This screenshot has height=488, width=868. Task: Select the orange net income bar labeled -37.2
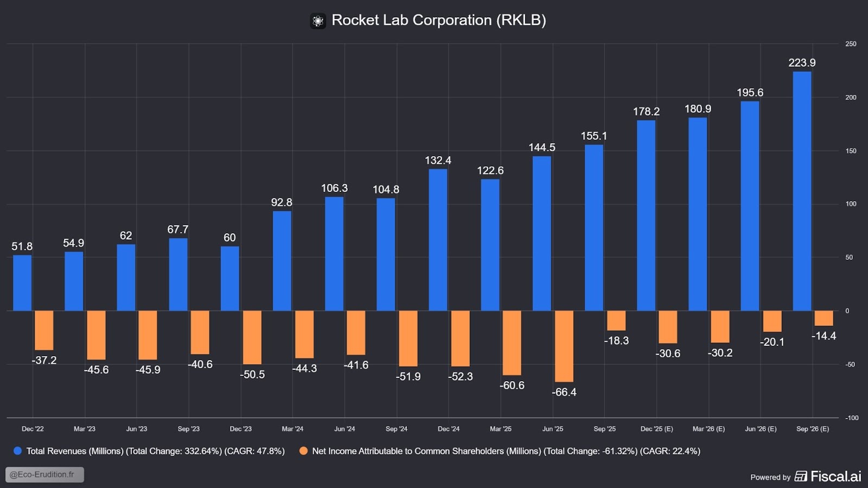click(x=44, y=330)
